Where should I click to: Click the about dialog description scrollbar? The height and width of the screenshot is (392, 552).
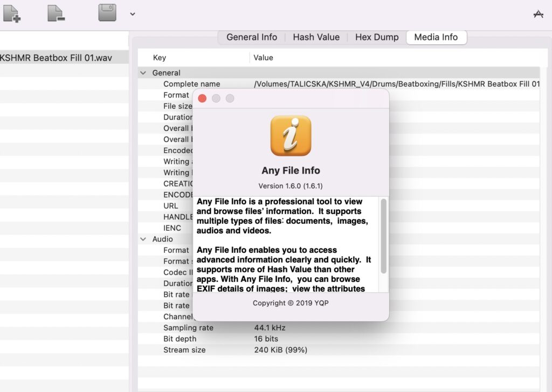[x=384, y=236]
